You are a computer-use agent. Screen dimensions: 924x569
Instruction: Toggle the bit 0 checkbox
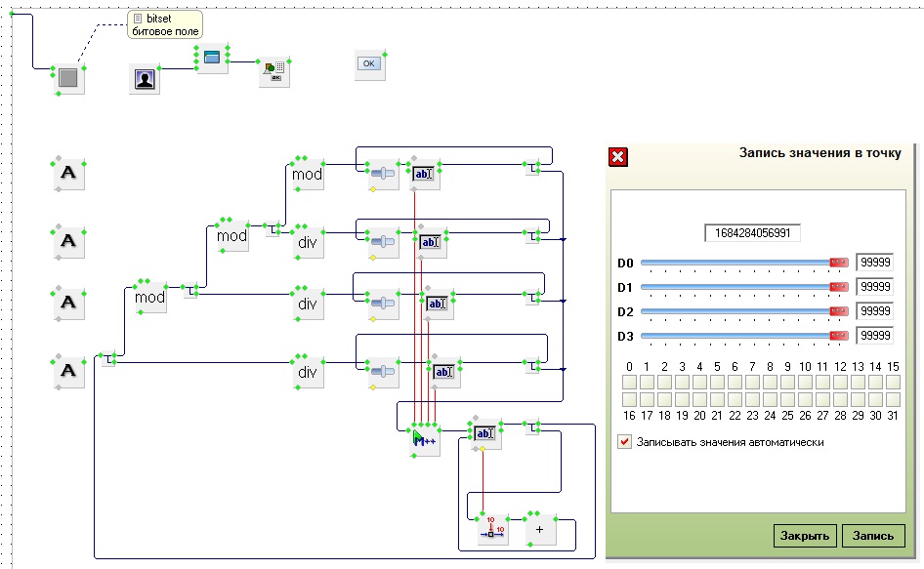tap(630, 382)
